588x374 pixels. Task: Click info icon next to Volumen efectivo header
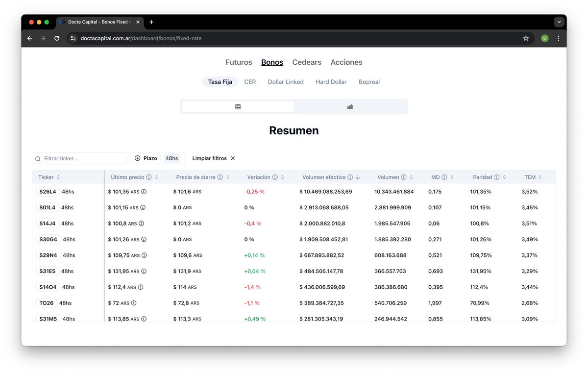coord(350,177)
